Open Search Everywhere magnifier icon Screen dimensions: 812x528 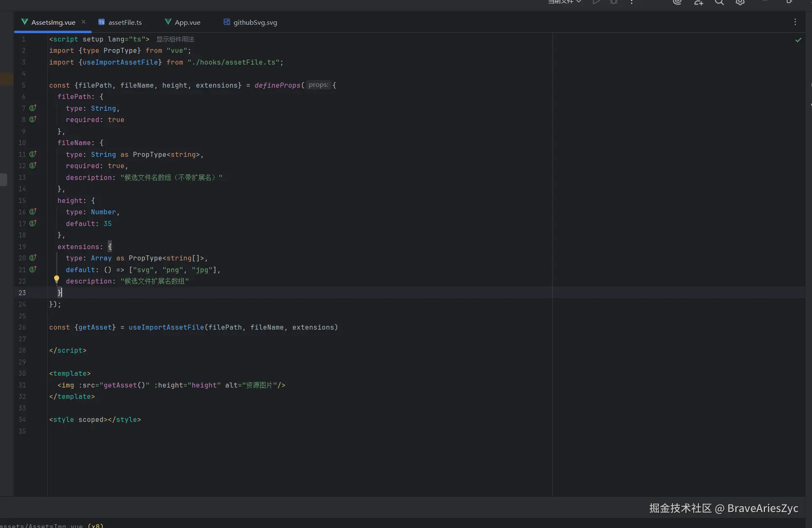[719, 2]
